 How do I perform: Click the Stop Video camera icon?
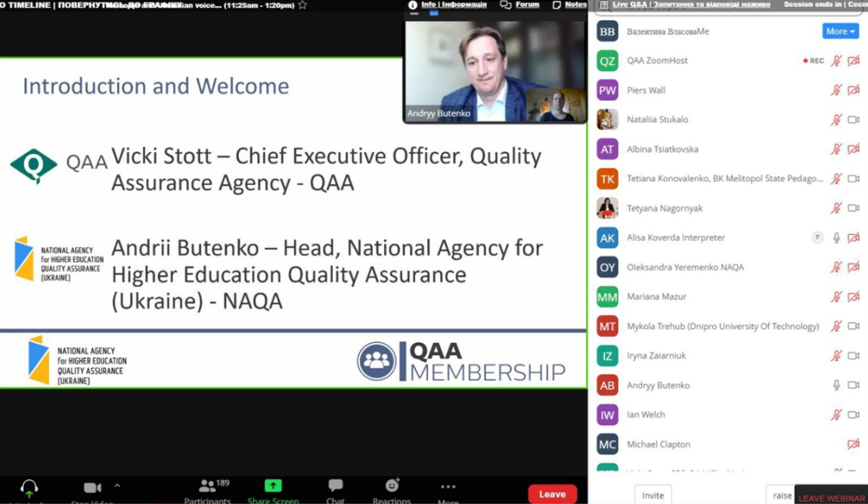click(x=92, y=487)
